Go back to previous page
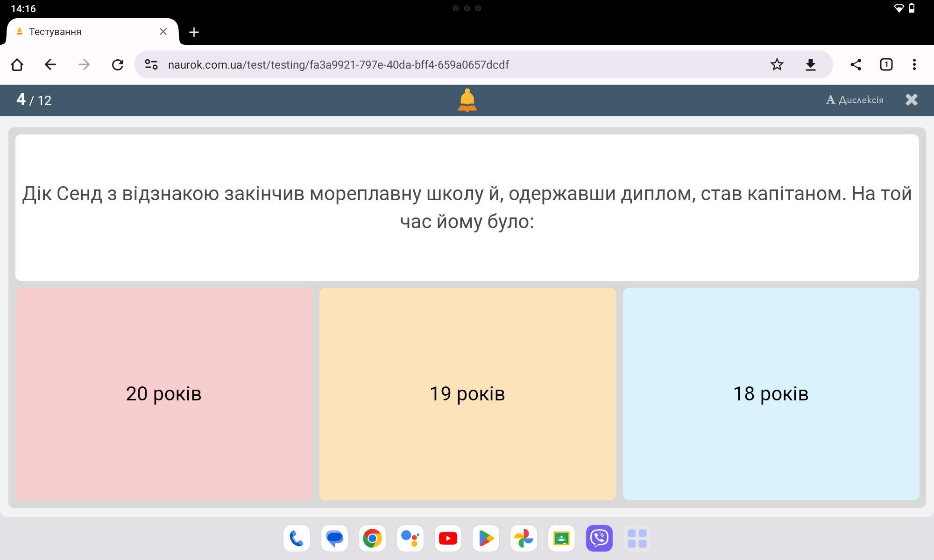This screenshot has width=934, height=560. [50, 64]
